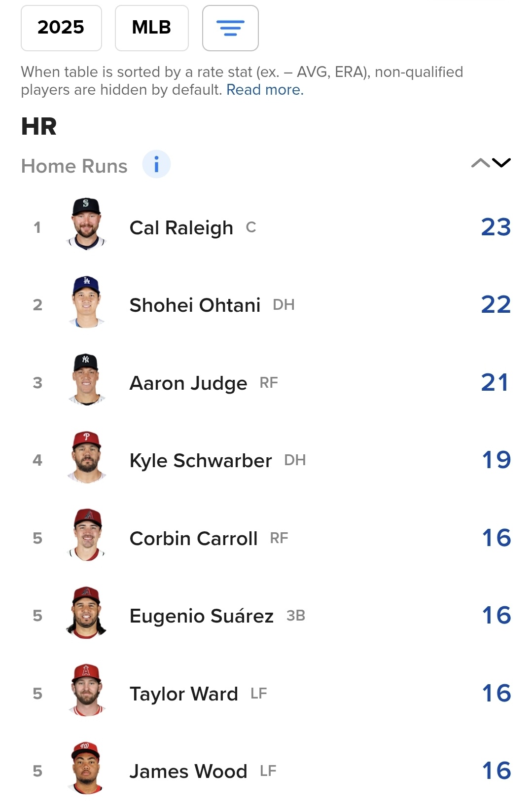532x809 pixels.
Task: Open Taylor Ward's player name link
Action: [183, 694]
